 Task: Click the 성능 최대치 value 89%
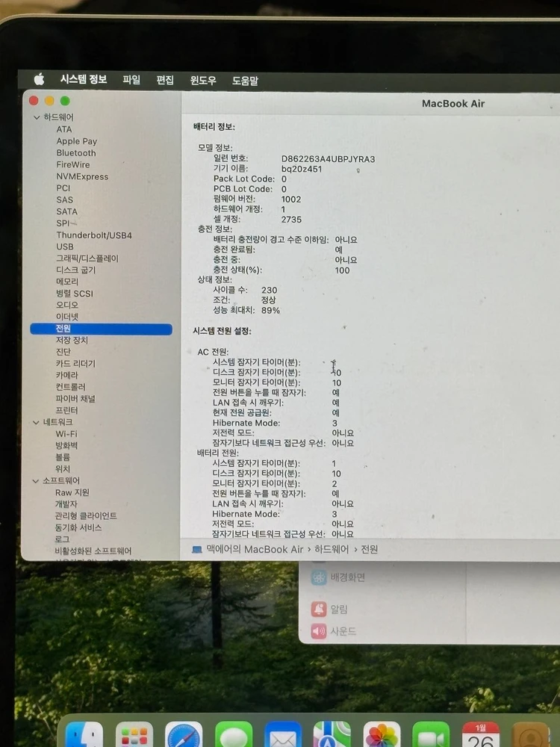[x=270, y=311]
